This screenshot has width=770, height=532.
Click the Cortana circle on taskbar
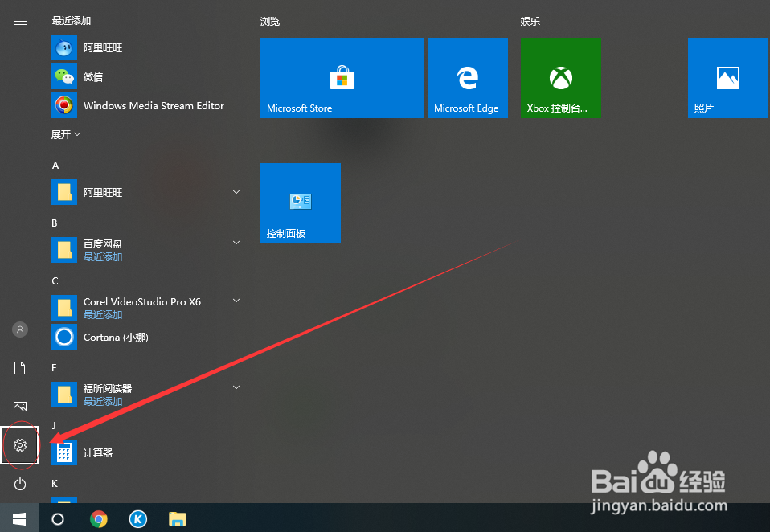[57, 519]
